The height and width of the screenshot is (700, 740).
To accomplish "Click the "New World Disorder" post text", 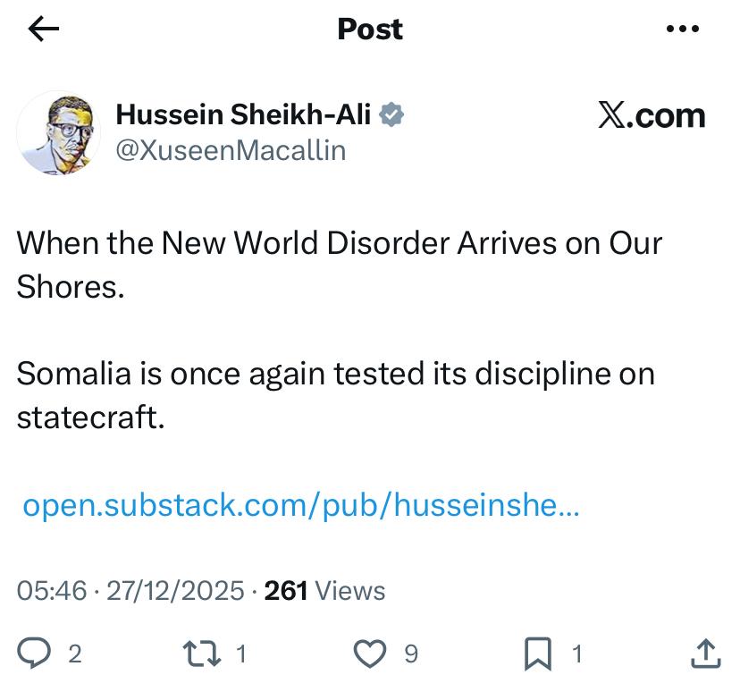I will (340, 244).
